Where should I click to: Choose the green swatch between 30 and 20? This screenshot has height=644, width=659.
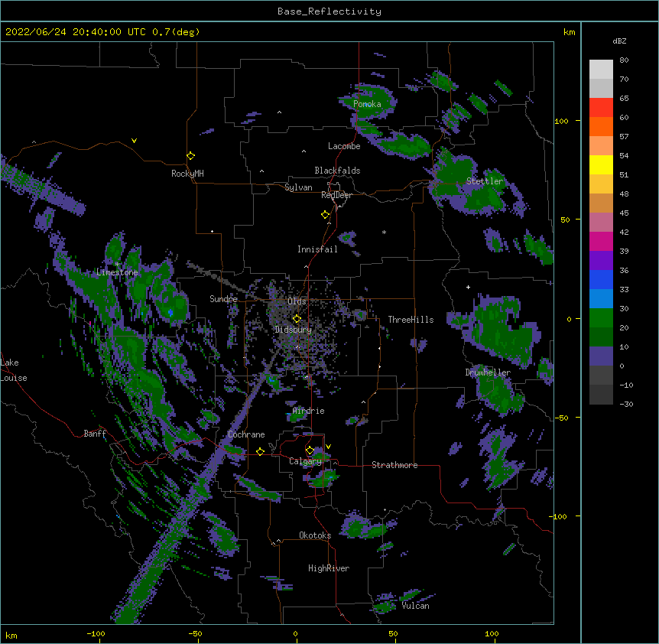601,318
